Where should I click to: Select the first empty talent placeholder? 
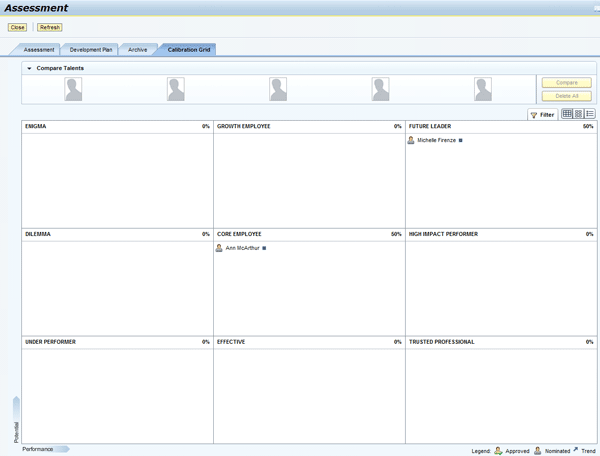pyautogui.click(x=74, y=89)
